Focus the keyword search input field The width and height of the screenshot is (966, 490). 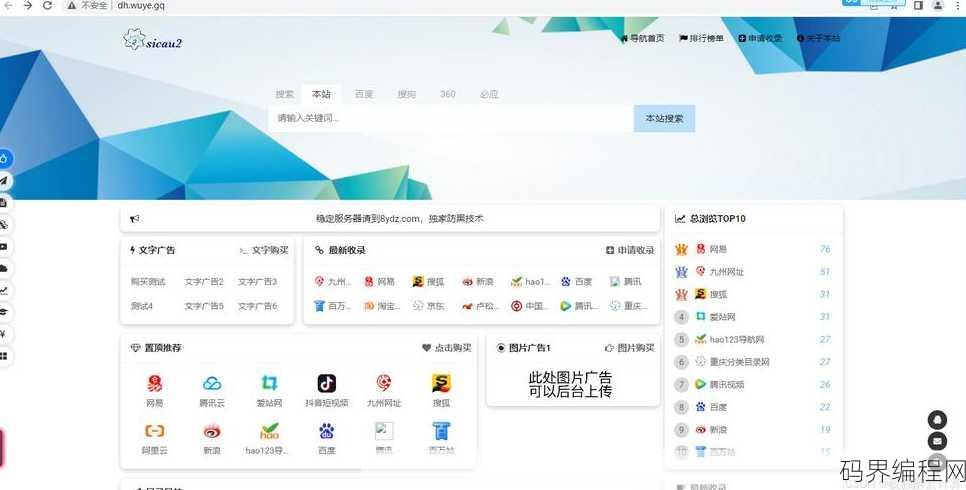point(451,118)
